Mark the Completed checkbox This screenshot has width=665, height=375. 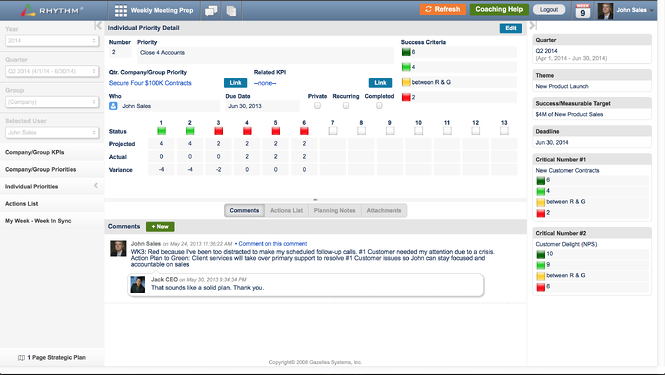point(379,106)
